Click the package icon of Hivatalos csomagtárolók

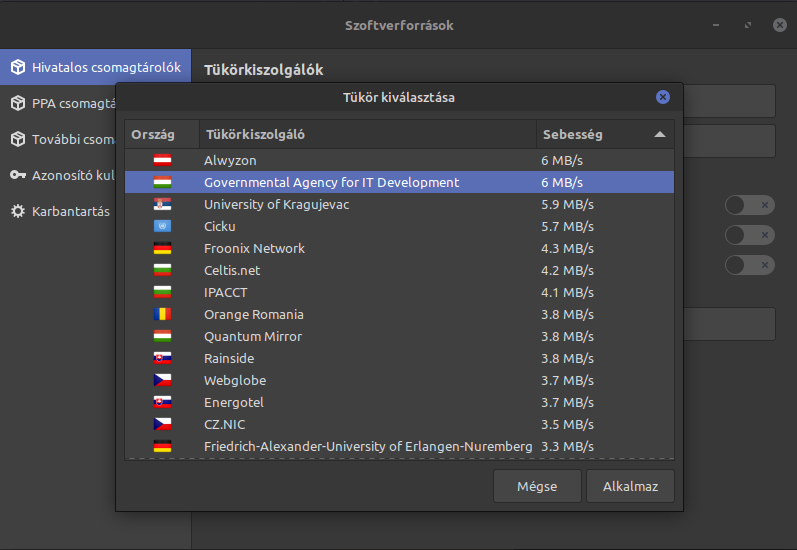coord(18,67)
